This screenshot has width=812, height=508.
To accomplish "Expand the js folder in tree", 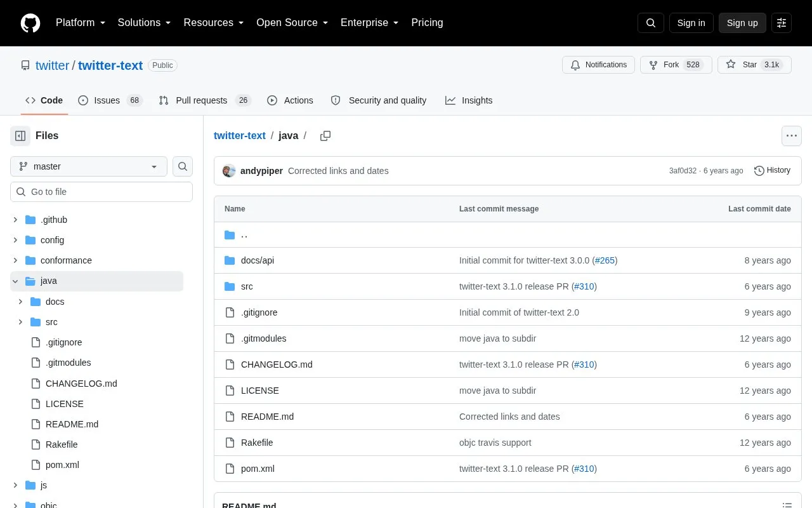I will coord(15,485).
